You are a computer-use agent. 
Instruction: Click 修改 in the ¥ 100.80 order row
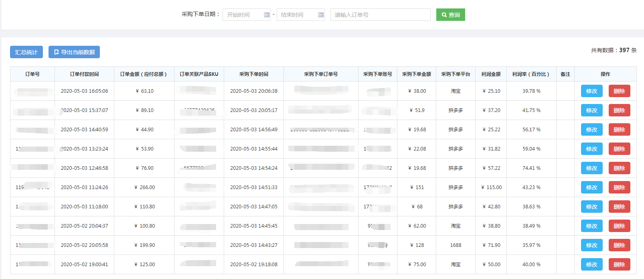[592, 226]
